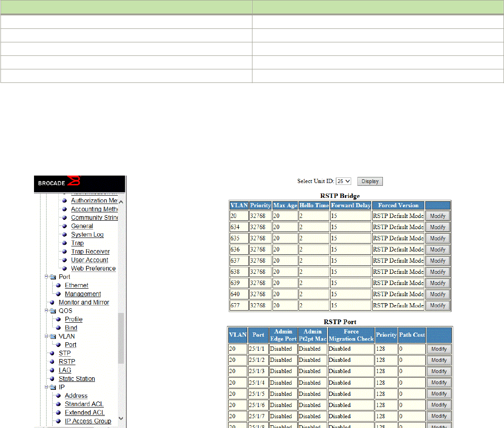Click the bullet icon beside Monitor and Mirror
The width and height of the screenshot is (504, 428).
(x=52, y=302)
